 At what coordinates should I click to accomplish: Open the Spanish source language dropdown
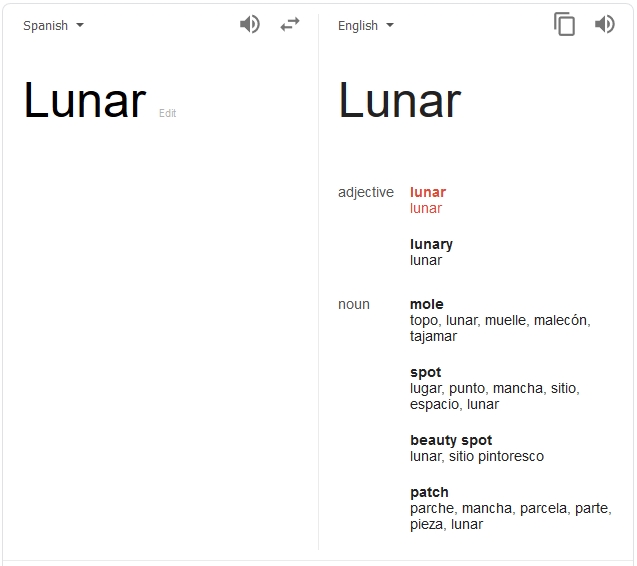click(x=54, y=26)
